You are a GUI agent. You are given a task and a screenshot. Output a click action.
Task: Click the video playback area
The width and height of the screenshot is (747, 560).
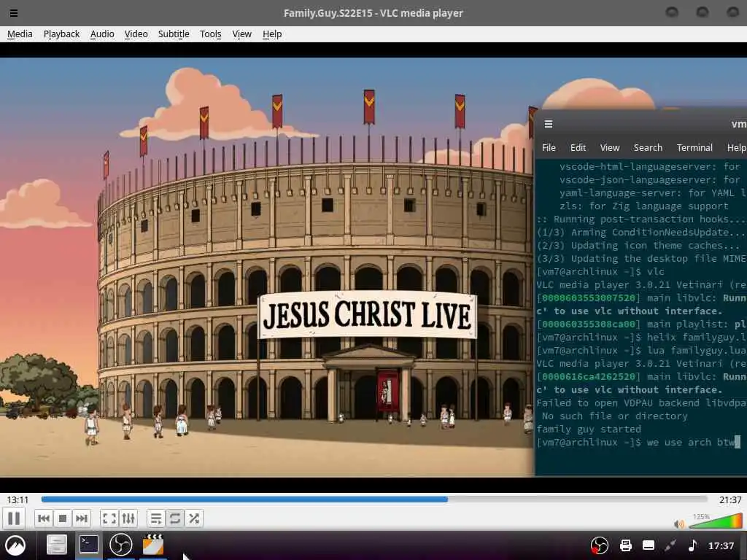coord(267,267)
